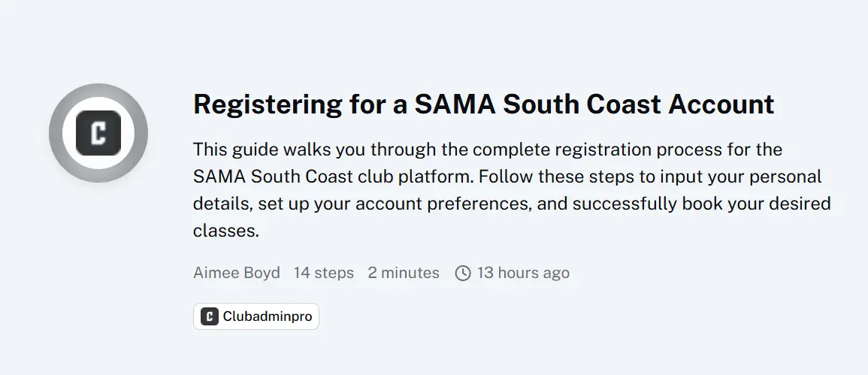Click the description line starting details, set up
Viewport: 868px width, 375px height.
(512, 204)
